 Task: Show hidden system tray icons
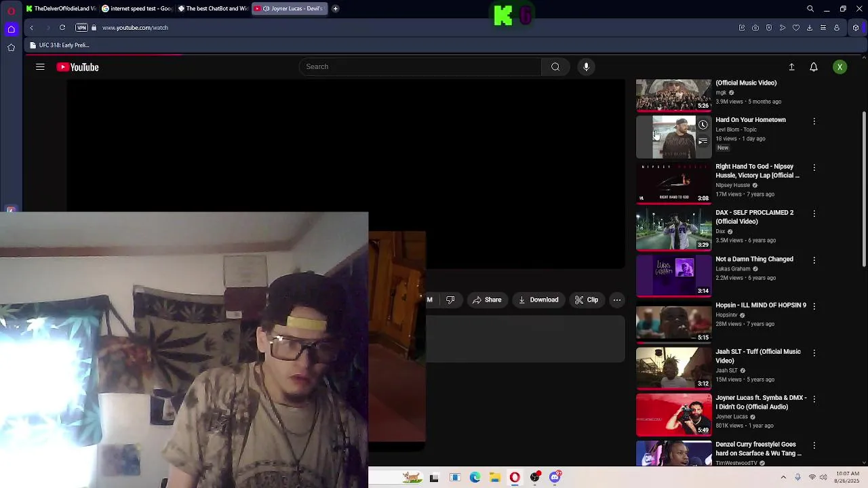(x=783, y=477)
